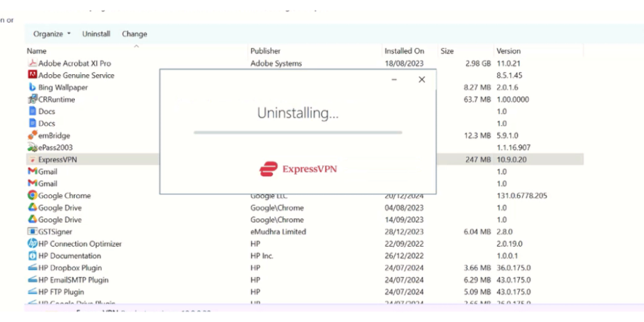Click version number 8.5.1.45

(x=509, y=75)
